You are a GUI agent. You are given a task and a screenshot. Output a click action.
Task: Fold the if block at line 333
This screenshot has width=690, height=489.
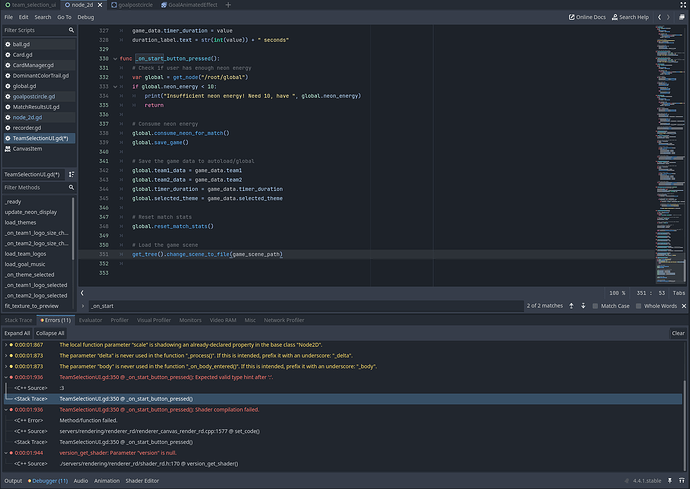coord(115,87)
